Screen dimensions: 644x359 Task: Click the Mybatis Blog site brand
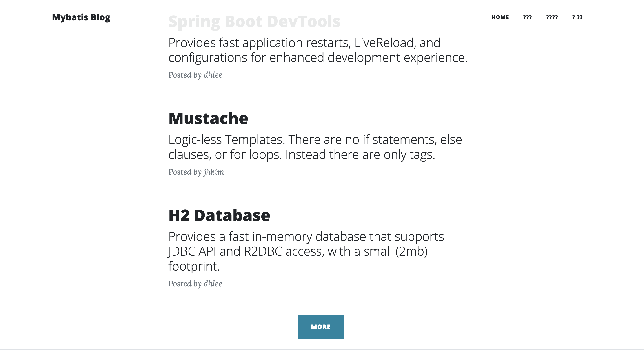pyautogui.click(x=81, y=17)
